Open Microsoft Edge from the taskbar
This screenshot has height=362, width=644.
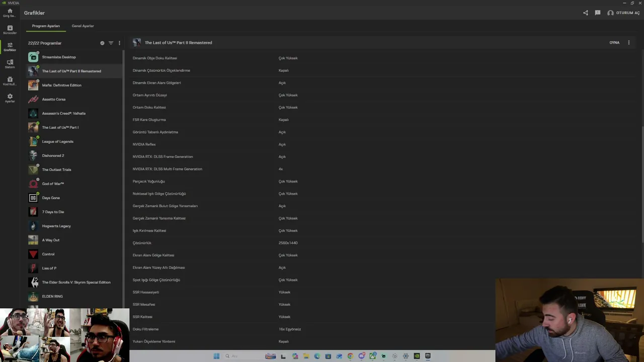[x=317, y=356]
